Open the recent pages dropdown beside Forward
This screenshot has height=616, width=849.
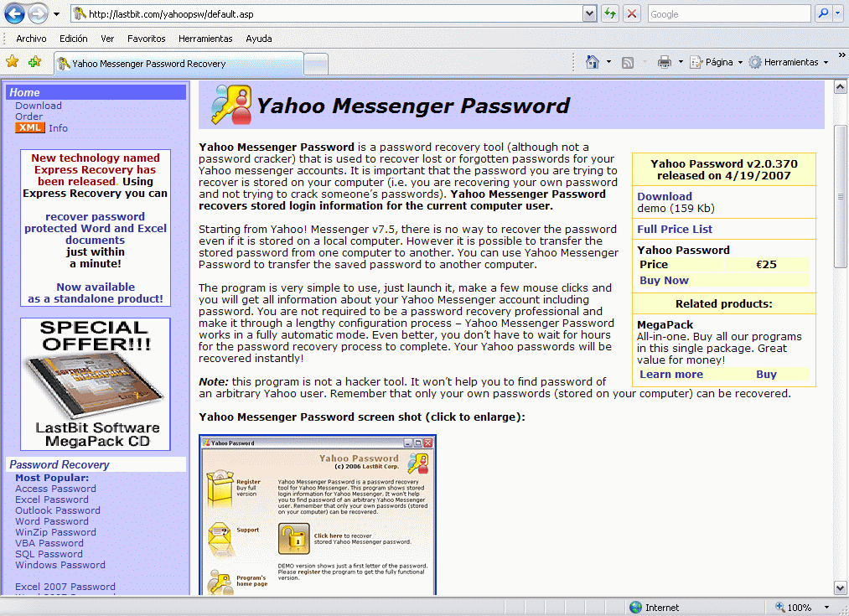click(56, 14)
